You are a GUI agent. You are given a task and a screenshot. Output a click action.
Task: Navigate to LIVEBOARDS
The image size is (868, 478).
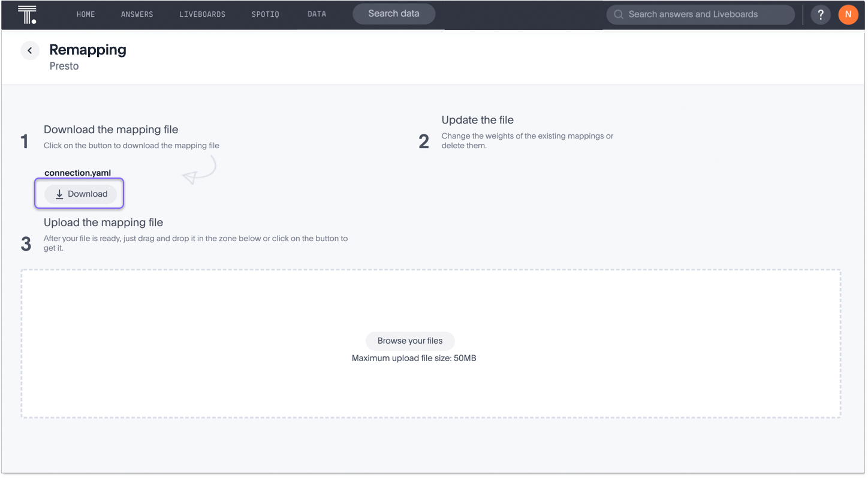[x=202, y=14]
